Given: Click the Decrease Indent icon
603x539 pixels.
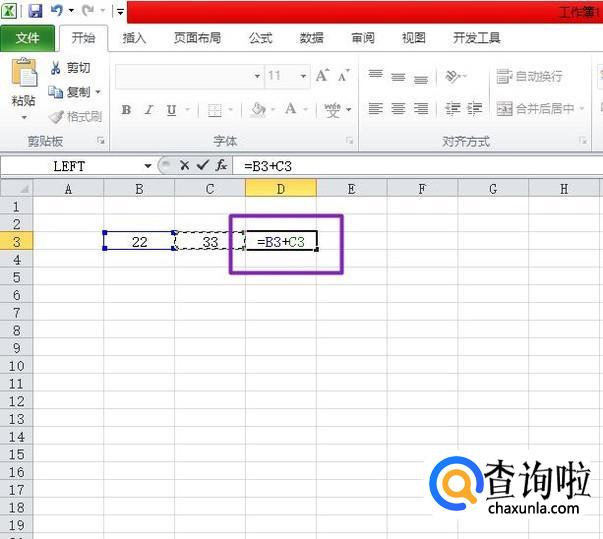Looking at the screenshot, I should point(452,109).
